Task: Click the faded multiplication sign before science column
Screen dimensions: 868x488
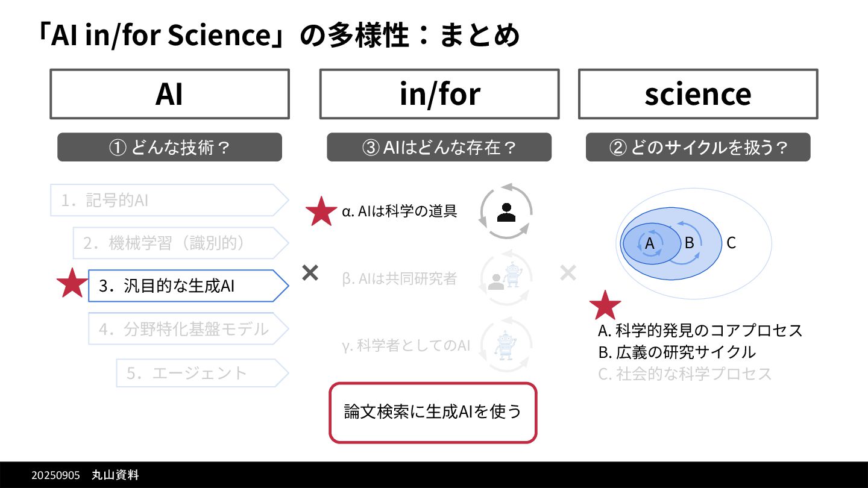Action: 568,274
